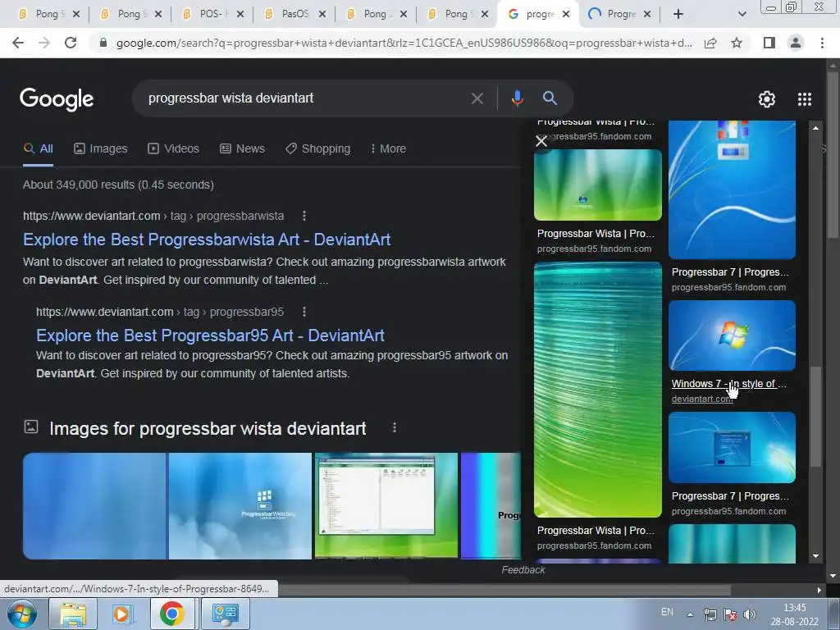Open the plain blue gradient image thumbnail

(x=94, y=506)
